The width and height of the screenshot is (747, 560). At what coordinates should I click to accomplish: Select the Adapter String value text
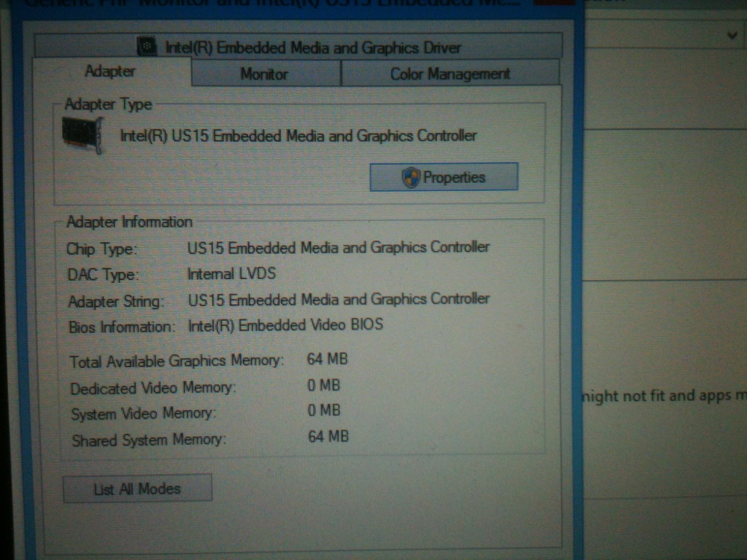[x=338, y=299]
